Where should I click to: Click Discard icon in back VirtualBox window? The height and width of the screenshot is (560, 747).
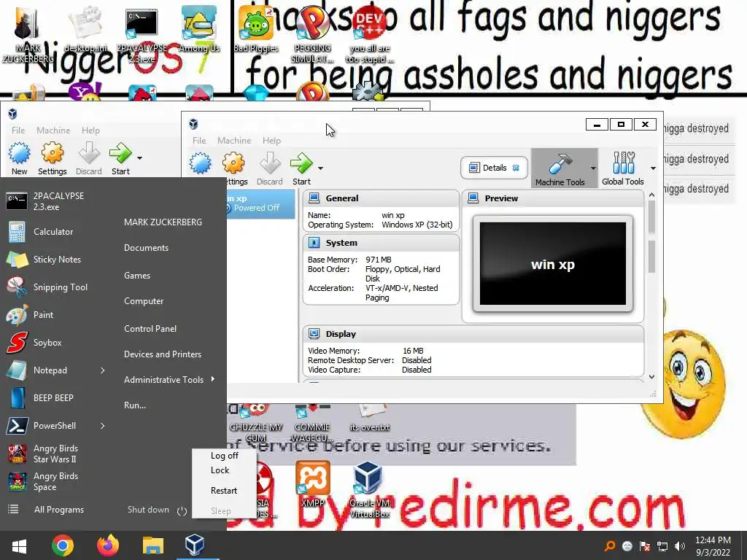(89, 153)
